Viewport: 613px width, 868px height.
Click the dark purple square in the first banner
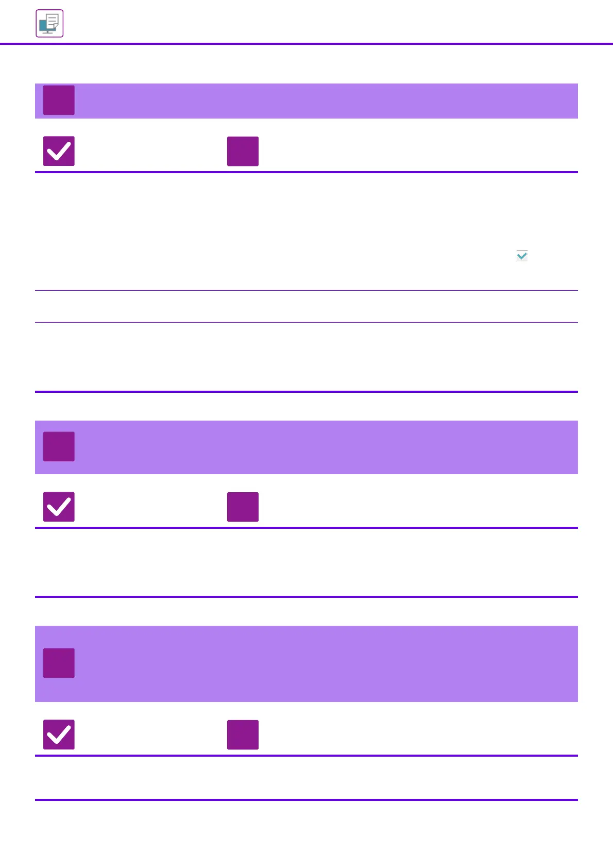[59, 100]
